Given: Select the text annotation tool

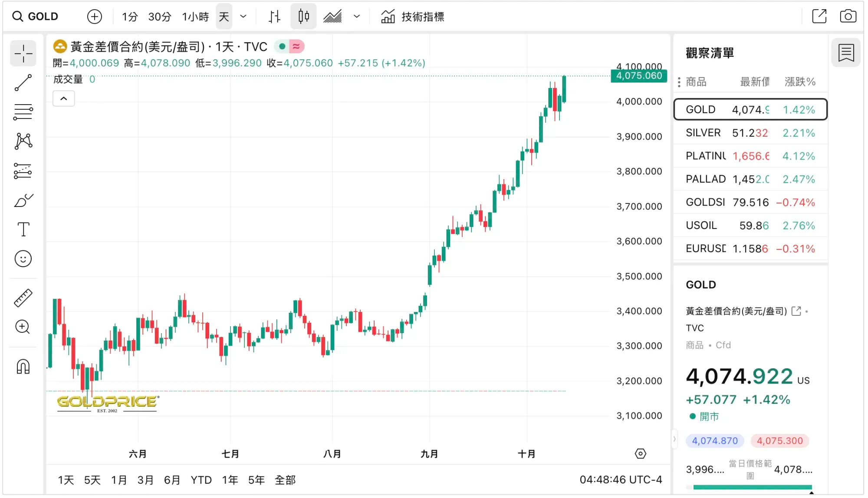Looking at the screenshot, I should [23, 229].
